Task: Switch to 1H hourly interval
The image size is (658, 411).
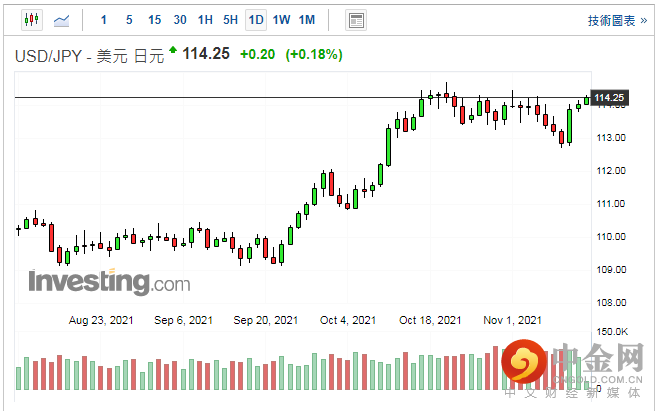Action: (x=205, y=20)
